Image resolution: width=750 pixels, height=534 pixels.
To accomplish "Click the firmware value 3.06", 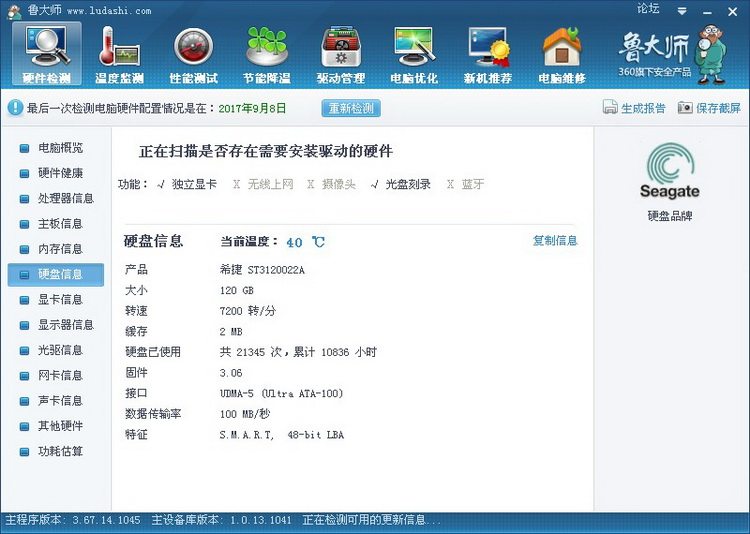I will click(231, 373).
